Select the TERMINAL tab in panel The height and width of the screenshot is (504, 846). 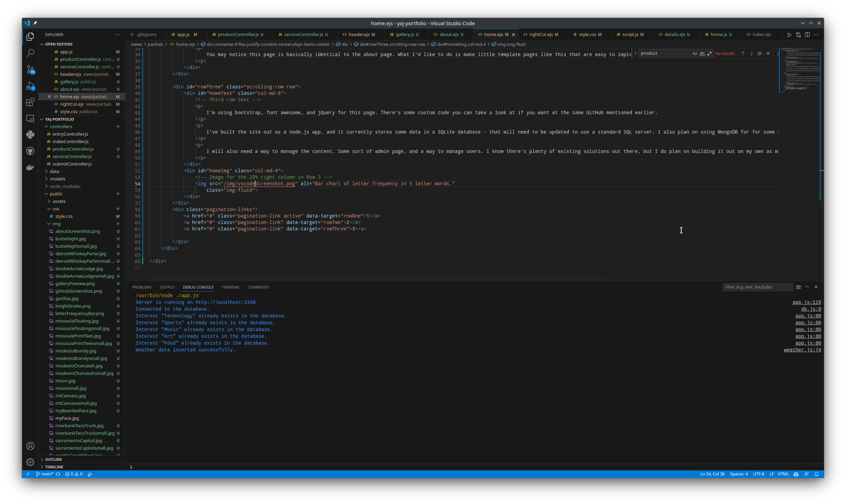(231, 287)
